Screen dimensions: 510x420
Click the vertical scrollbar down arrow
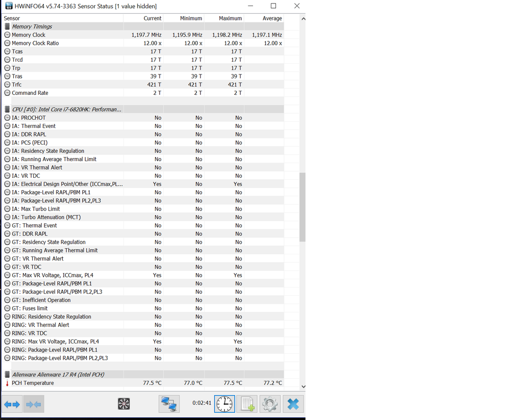coord(303,387)
